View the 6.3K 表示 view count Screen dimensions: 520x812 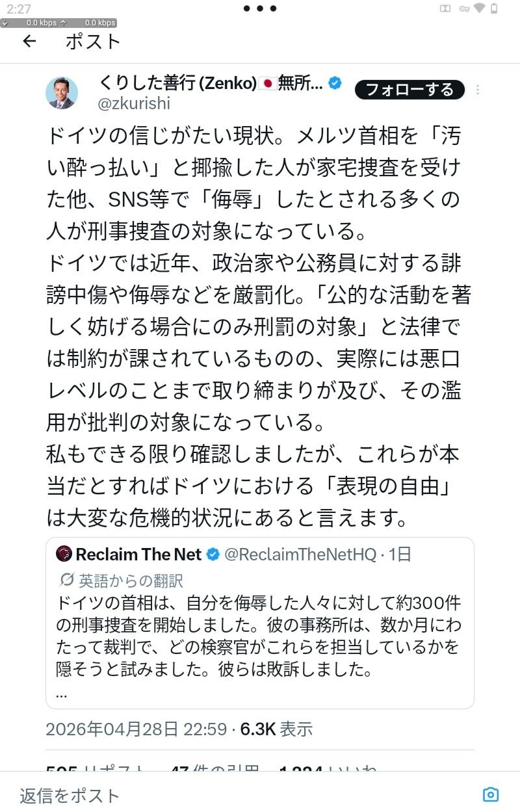click(276, 729)
